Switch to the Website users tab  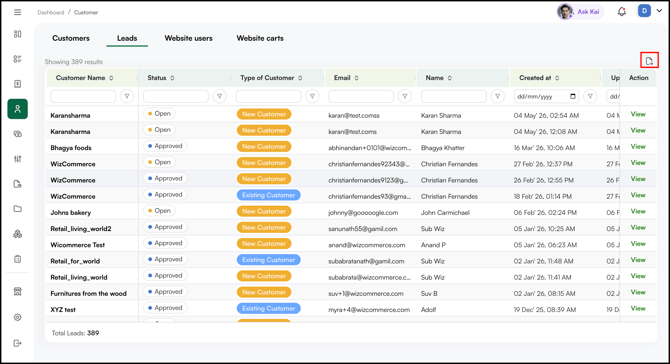click(x=188, y=38)
